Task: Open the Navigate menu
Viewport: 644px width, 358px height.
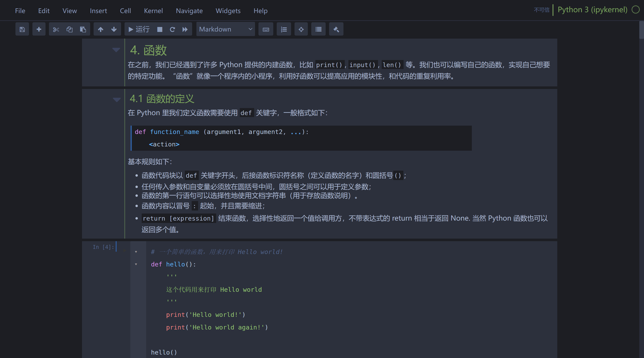Action: (x=189, y=11)
